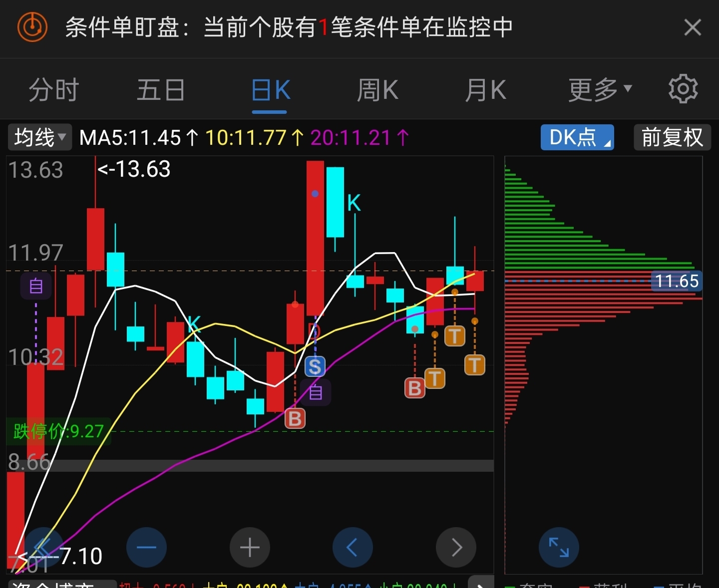This screenshot has height=588, width=719.
Task: Zoom in chart with plus button
Action: coord(250,548)
